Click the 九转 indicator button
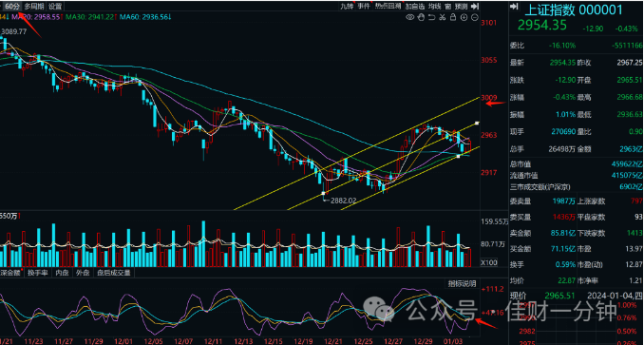The height and width of the screenshot is (345, 644). click(x=347, y=6)
